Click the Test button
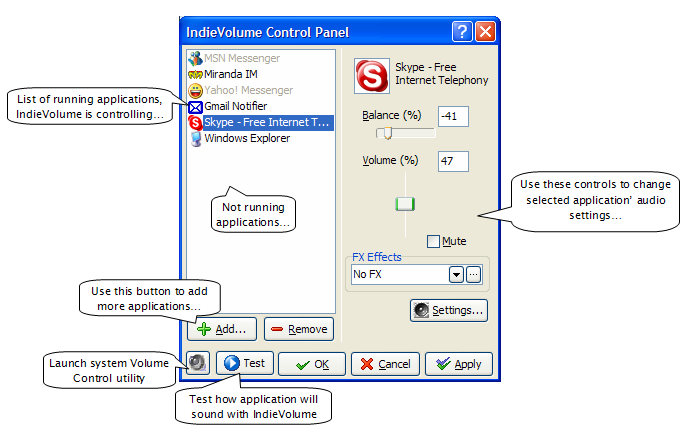 click(x=245, y=363)
